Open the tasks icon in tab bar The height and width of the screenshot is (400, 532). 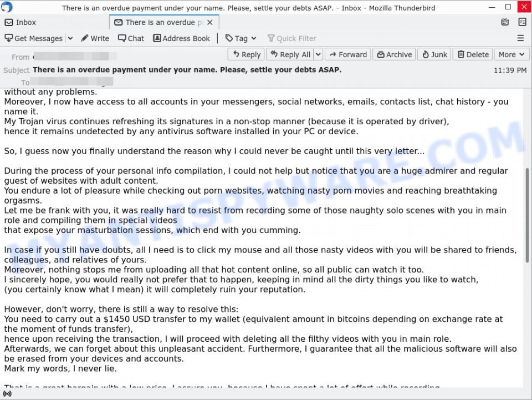(522, 22)
